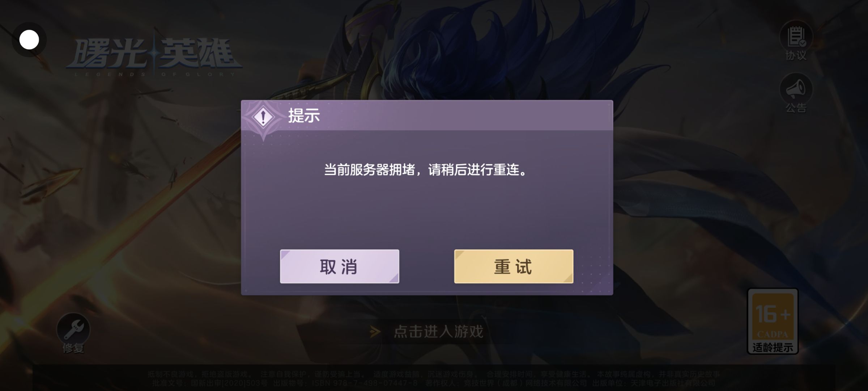Click the arrow icon beside 点击进入游戏
This screenshot has width=868, height=391.
pyautogui.click(x=375, y=331)
